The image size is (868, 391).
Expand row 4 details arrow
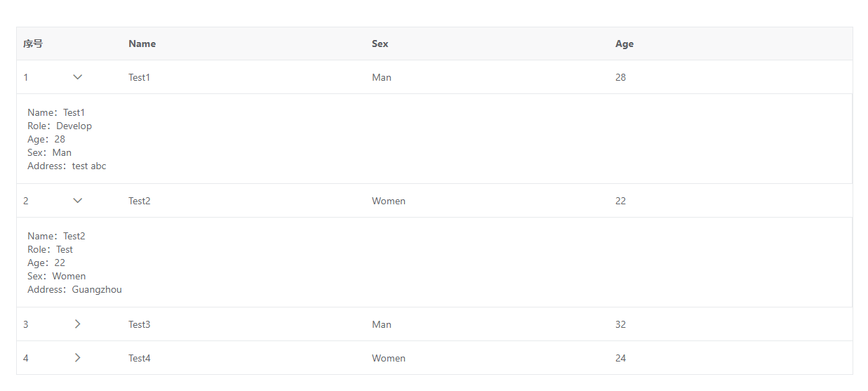coord(78,358)
